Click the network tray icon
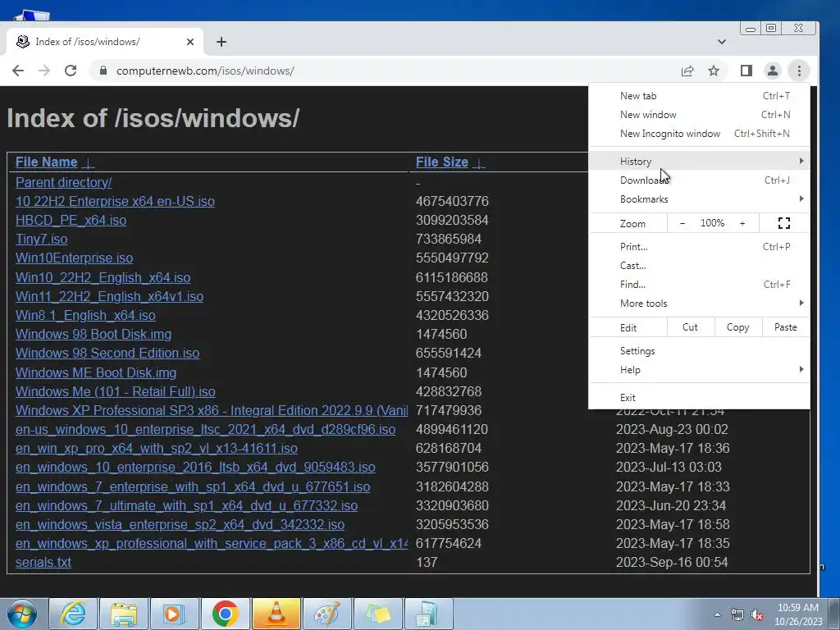The height and width of the screenshot is (630, 840). pos(737,615)
